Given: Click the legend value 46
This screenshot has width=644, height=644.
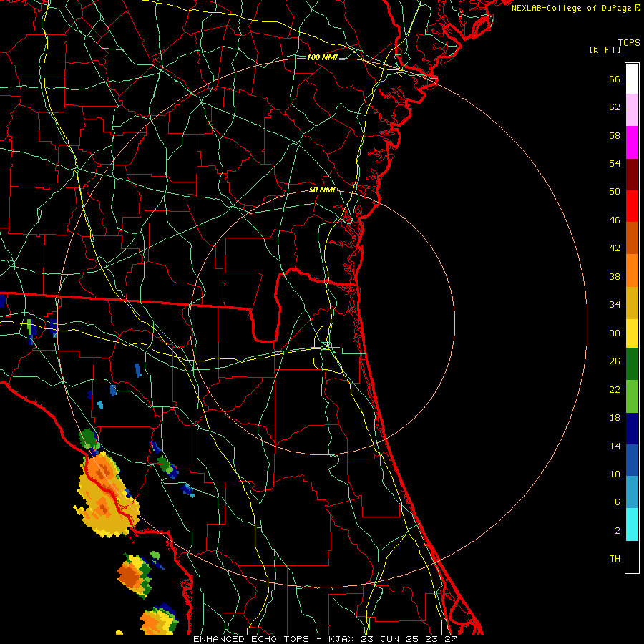Looking at the screenshot, I should tap(615, 220).
